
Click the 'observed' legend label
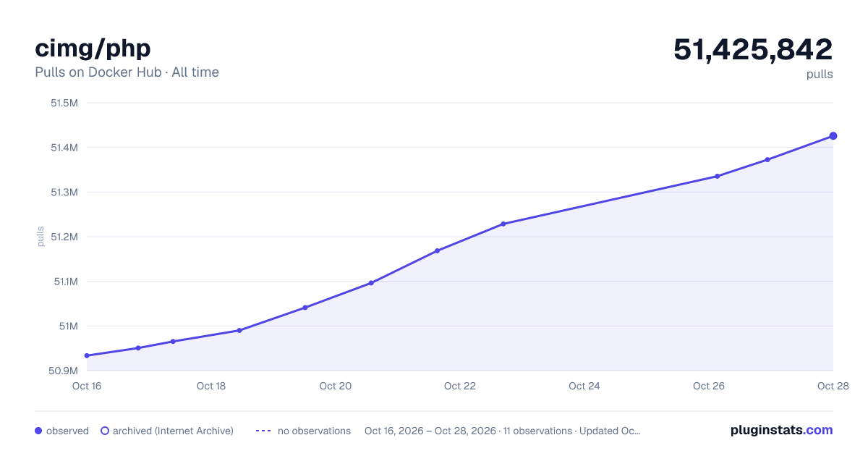point(67,431)
